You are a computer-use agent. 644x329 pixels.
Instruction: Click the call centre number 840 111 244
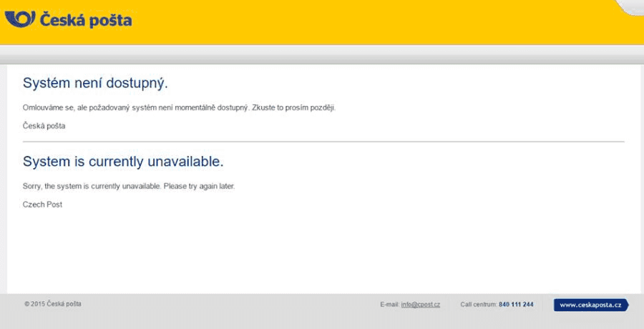pos(516,305)
